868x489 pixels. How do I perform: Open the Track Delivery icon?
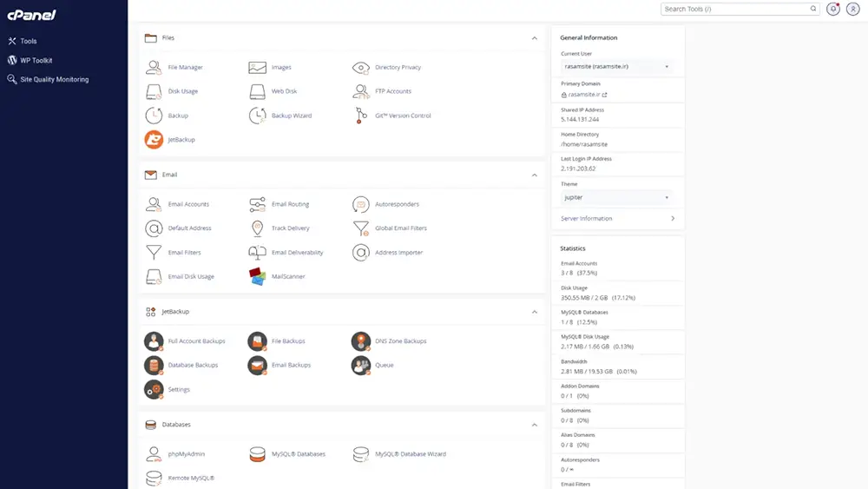pyautogui.click(x=257, y=228)
